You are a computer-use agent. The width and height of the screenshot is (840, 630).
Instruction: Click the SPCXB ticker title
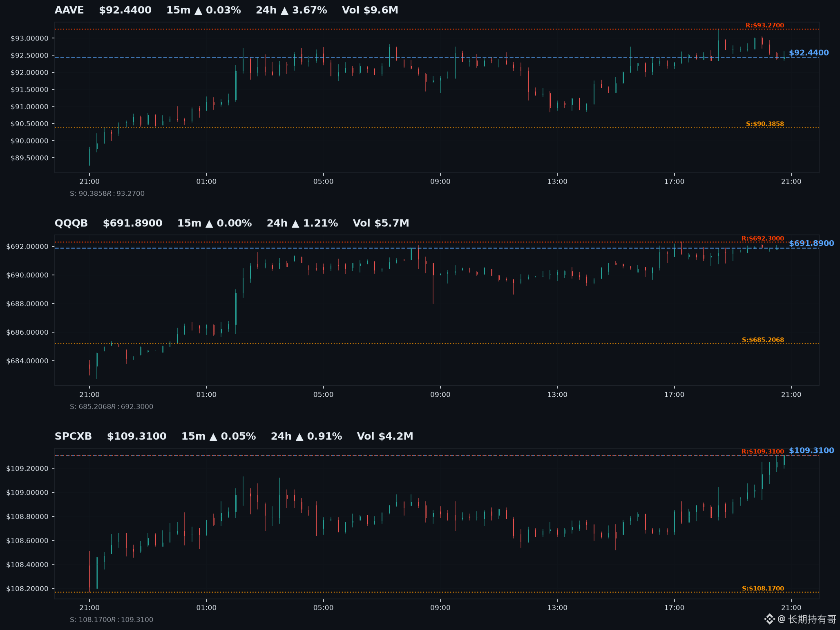pyautogui.click(x=73, y=436)
